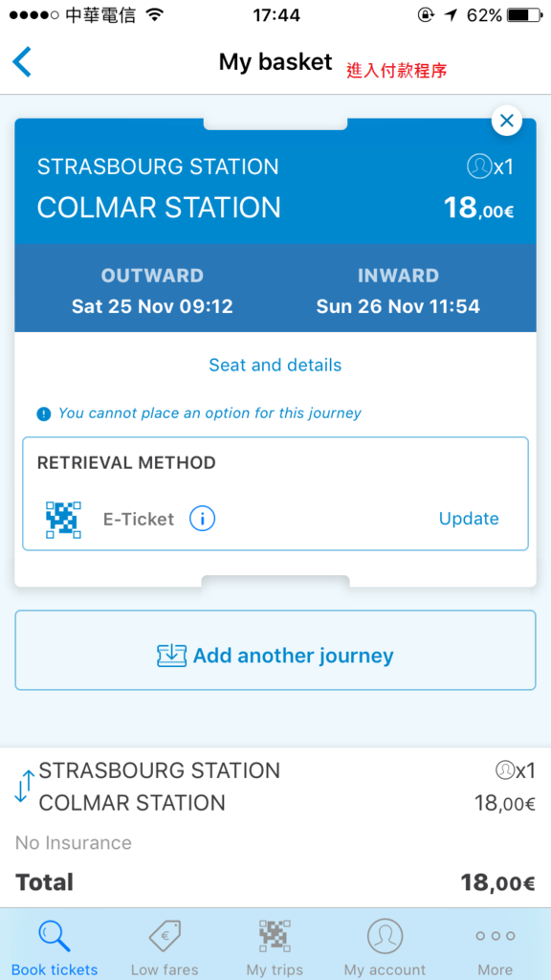Tap the Total 18,00€ price row

(275, 882)
